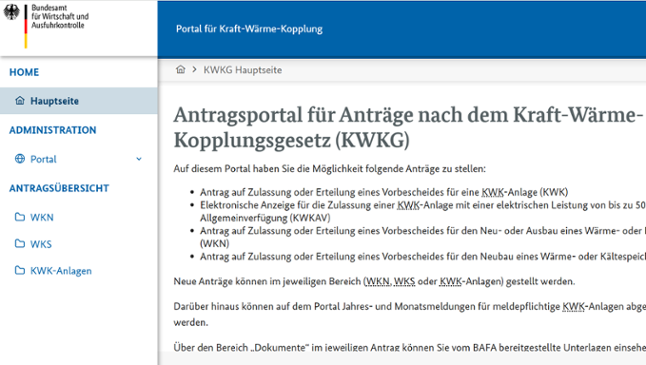The height and width of the screenshot is (365, 646).
Task: Click KWKG Hauptseite breadcrumb text
Action: (243, 70)
